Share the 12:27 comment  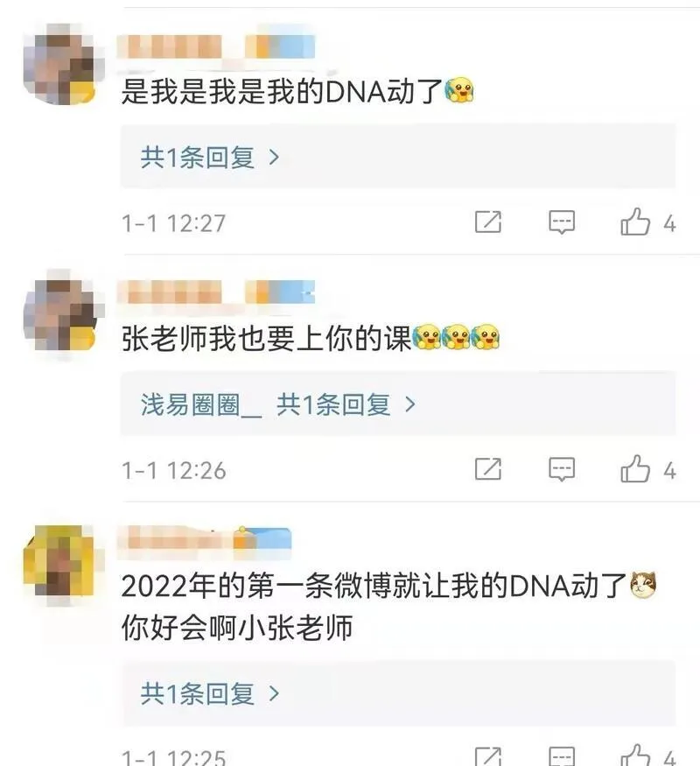(x=488, y=222)
